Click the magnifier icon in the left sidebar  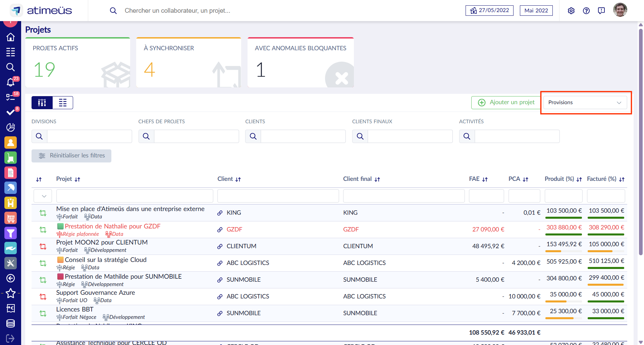click(x=10, y=67)
